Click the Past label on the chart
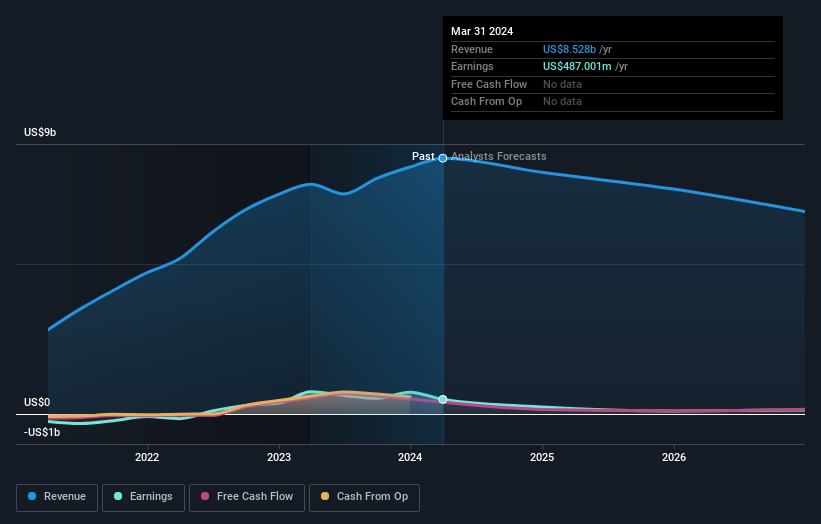Viewport: 821px width, 524px height. (423, 156)
